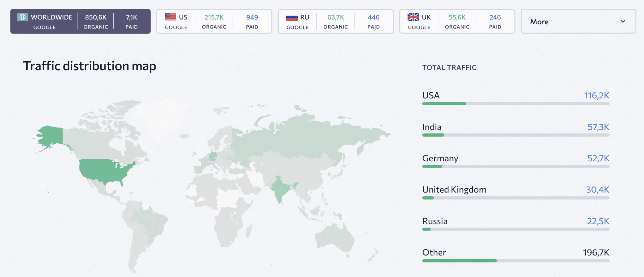Click the UK flag icon
The image size is (644, 277).
click(x=413, y=17)
